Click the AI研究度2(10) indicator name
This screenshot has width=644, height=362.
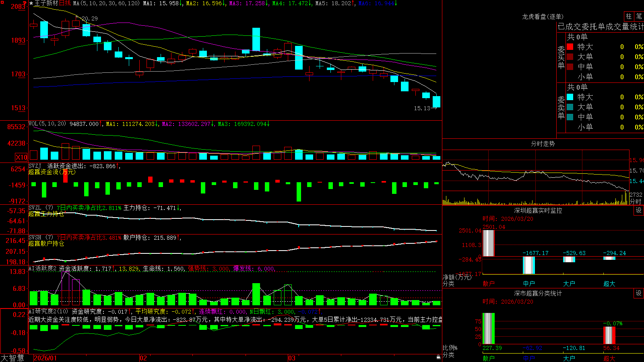[x=48, y=311]
